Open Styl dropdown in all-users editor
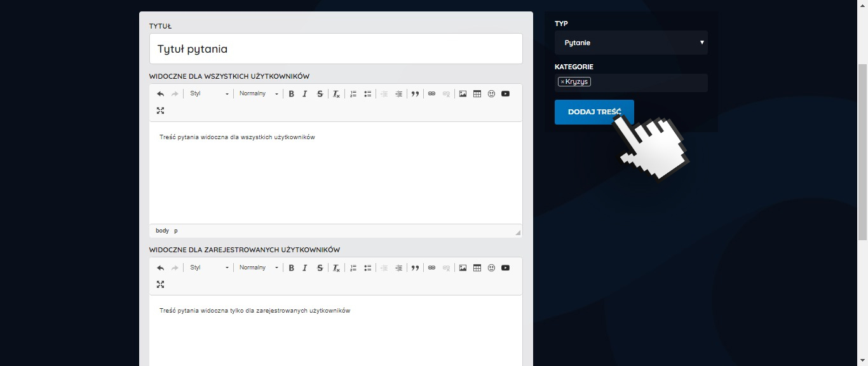 (x=209, y=94)
